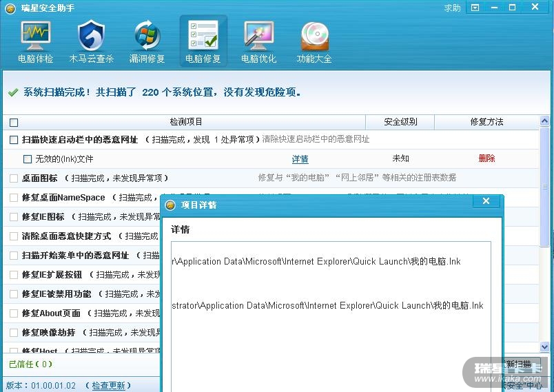Toggle the select-all checkbox in table header
The image size is (554, 392).
point(14,123)
